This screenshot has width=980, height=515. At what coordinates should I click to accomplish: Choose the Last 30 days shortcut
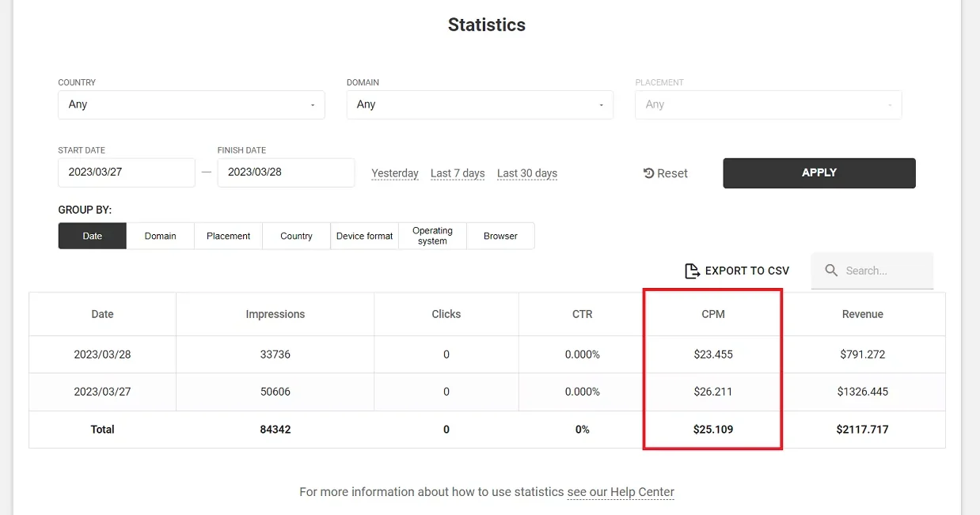click(527, 173)
